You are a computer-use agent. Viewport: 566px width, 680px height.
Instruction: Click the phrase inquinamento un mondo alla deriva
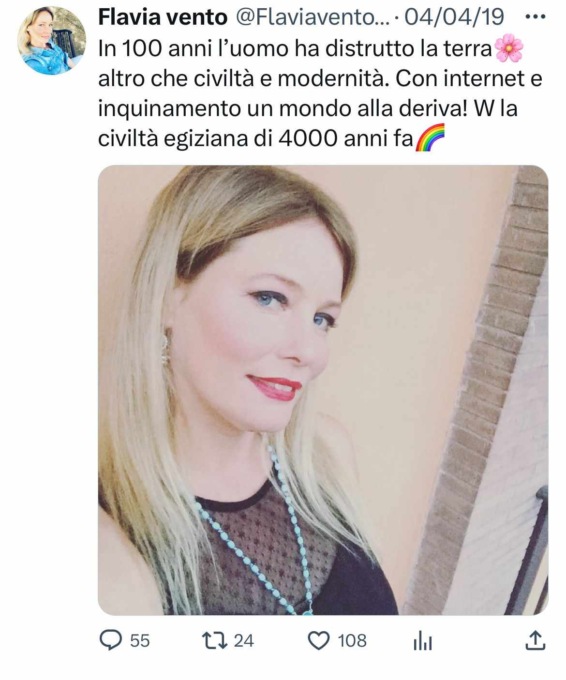click(x=283, y=109)
